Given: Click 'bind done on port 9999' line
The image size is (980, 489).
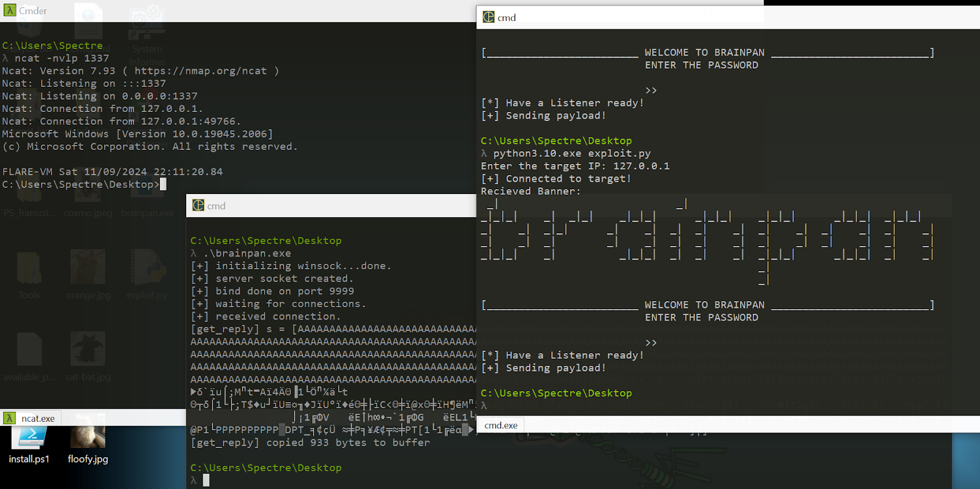Looking at the screenshot, I should pos(272,291).
